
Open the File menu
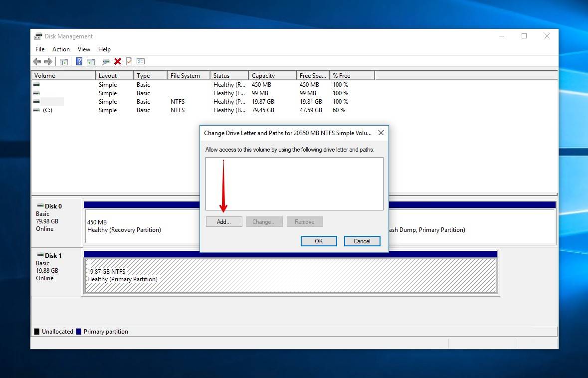(x=39, y=49)
